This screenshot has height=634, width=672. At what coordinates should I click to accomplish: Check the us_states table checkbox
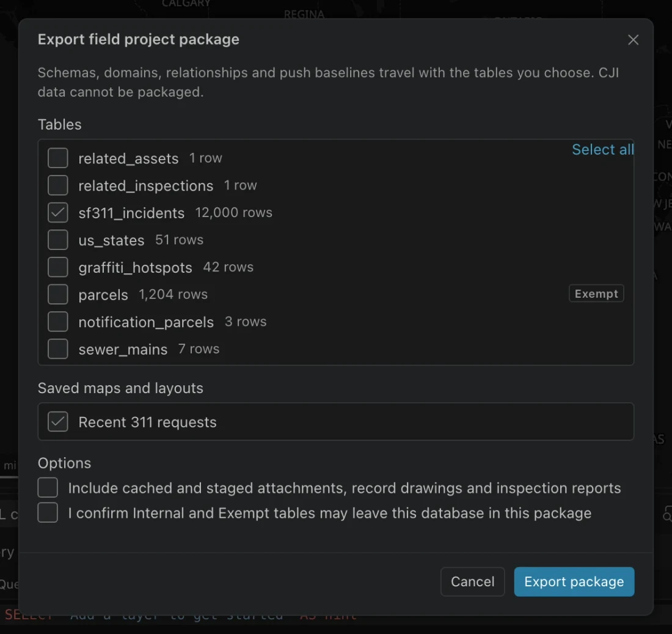coord(58,240)
